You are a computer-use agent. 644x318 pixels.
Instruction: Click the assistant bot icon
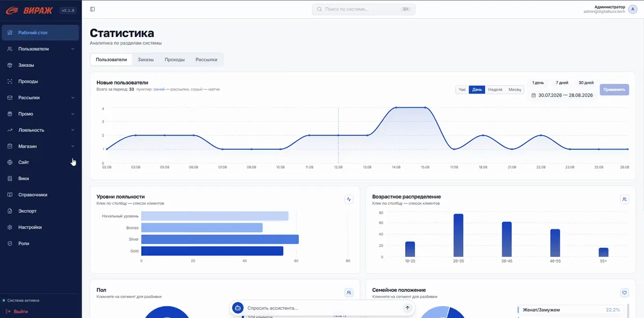tap(238, 308)
